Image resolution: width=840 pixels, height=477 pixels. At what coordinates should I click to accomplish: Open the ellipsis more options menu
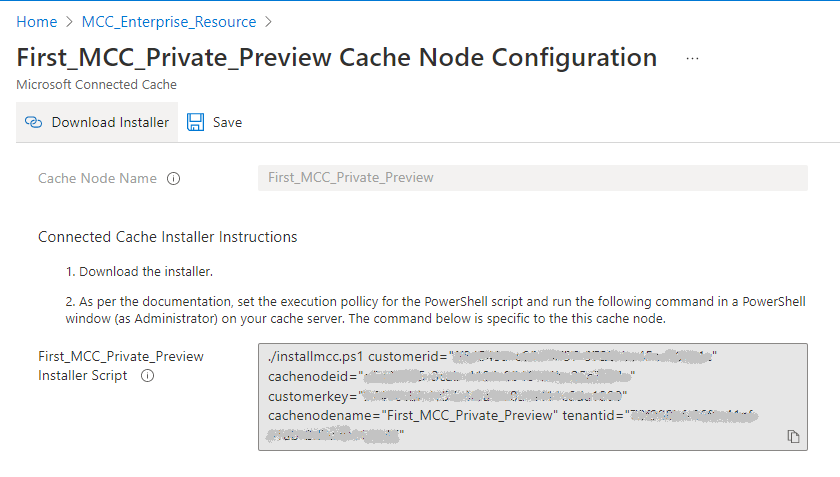pyautogui.click(x=692, y=58)
